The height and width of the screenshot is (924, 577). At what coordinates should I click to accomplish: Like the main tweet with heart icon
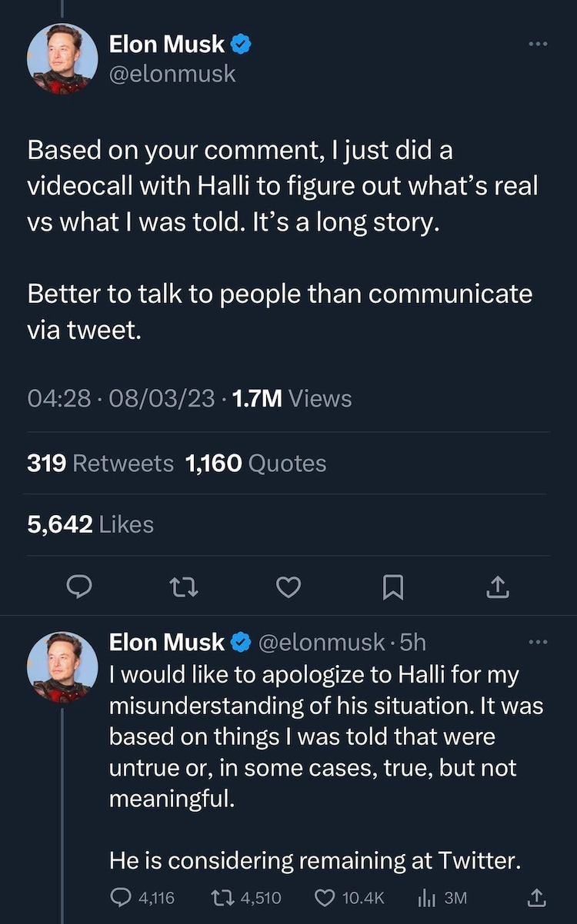[x=288, y=587]
